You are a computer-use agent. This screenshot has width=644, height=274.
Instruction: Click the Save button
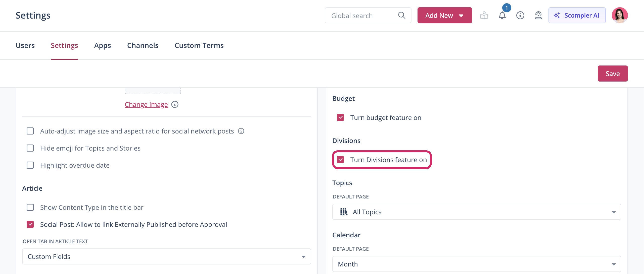coord(613,74)
